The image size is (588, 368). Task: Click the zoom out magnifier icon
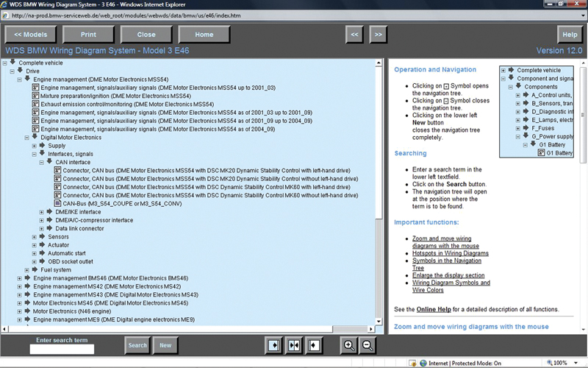pyautogui.click(x=367, y=345)
